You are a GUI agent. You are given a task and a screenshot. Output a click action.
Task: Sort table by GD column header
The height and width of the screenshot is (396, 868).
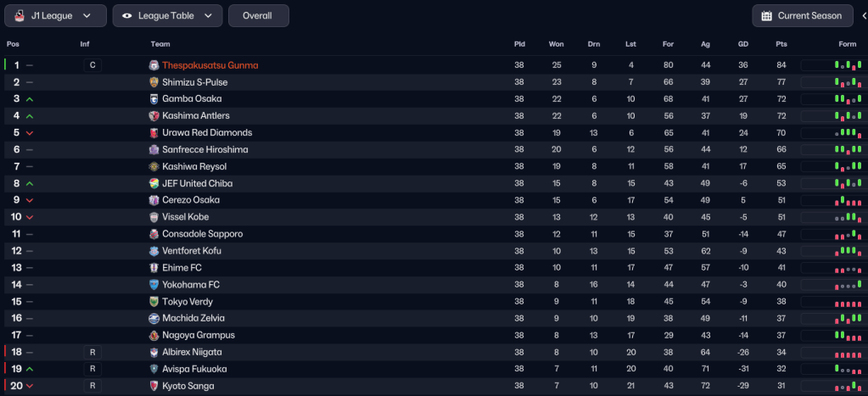pos(743,44)
